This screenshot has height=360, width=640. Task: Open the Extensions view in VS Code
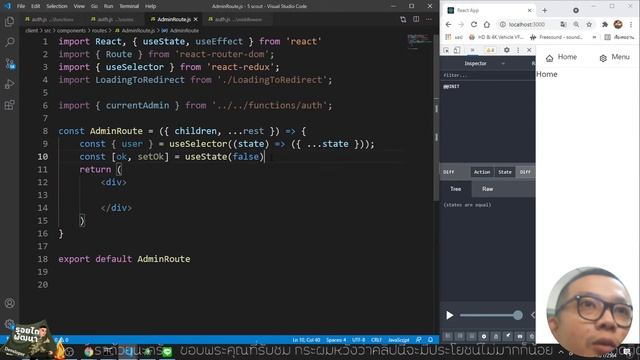[9, 105]
